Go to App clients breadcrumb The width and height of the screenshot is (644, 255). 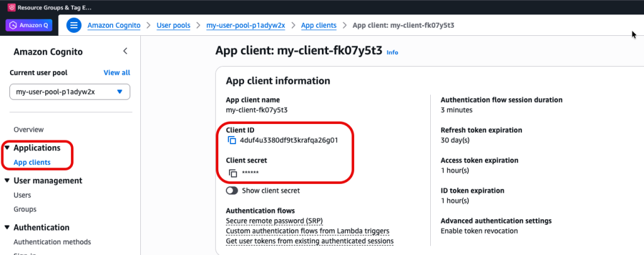pos(319,25)
